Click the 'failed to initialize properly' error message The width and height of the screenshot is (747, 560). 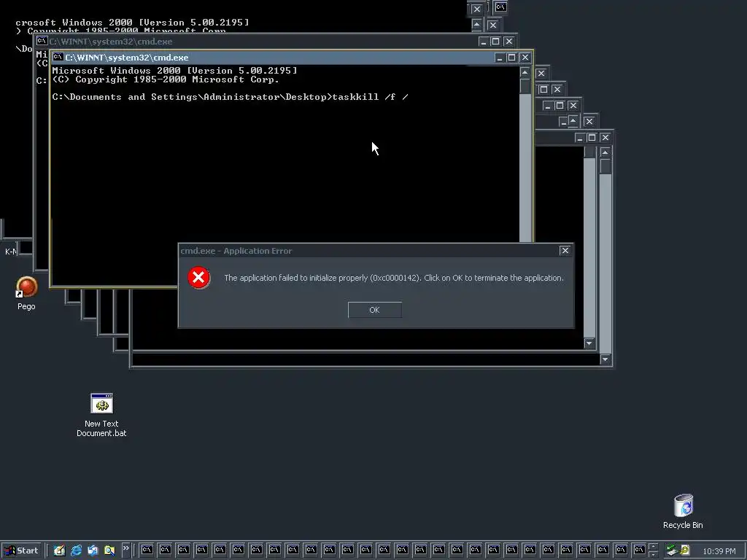[394, 278]
